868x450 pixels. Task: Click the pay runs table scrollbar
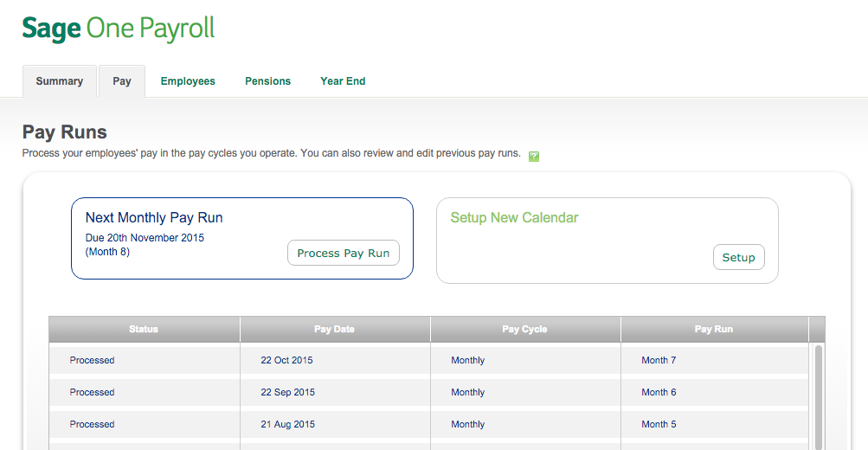click(x=818, y=395)
